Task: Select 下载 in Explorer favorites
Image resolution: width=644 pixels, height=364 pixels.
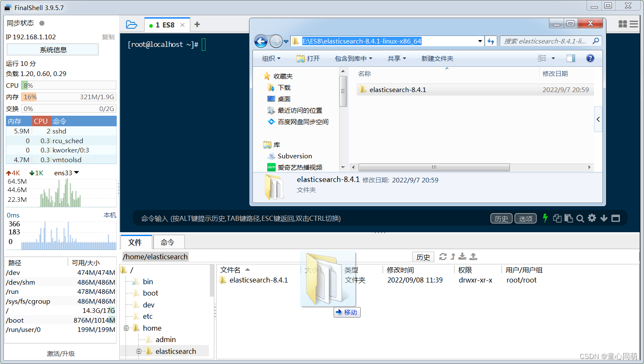Action: (x=279, y=87)
